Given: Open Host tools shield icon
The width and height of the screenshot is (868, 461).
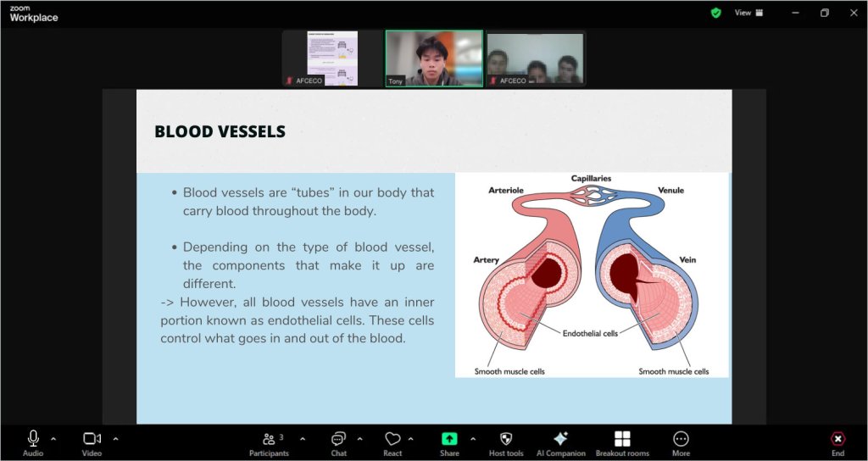Looking at the screenshot, I should click(506, 443).
